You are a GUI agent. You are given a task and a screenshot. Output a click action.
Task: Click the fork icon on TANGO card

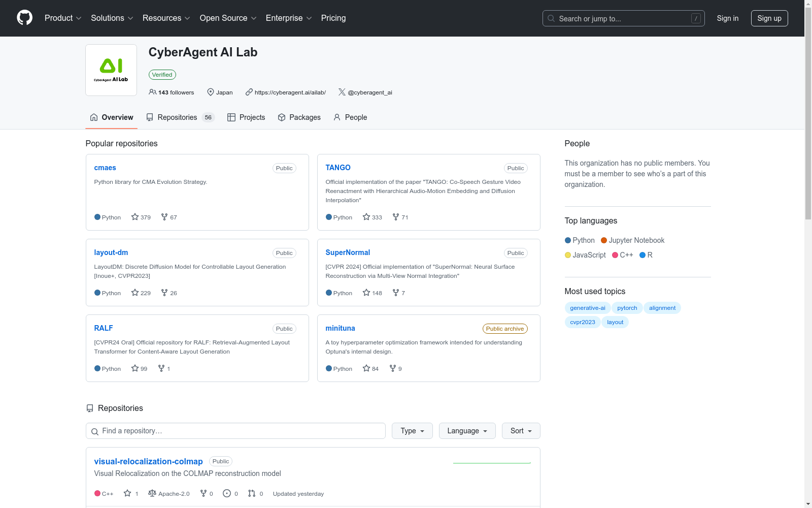click(396, 217)
